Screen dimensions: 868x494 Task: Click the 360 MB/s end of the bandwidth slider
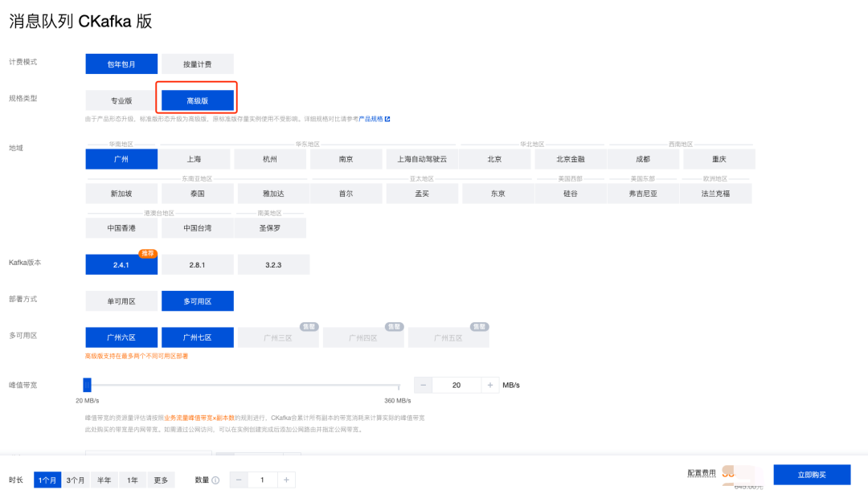coord(398,386)
